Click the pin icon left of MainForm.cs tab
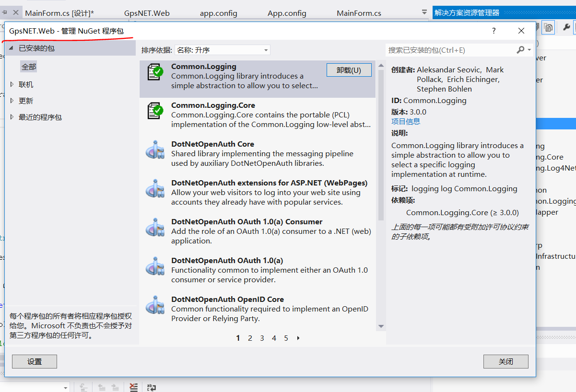The image size is (576, 392). 5,12
